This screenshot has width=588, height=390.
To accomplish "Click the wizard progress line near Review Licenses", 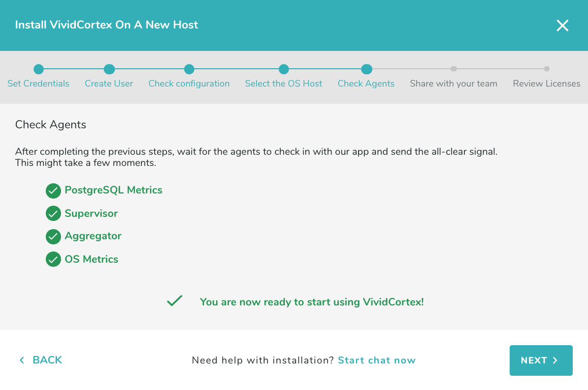I will point(501,69).
